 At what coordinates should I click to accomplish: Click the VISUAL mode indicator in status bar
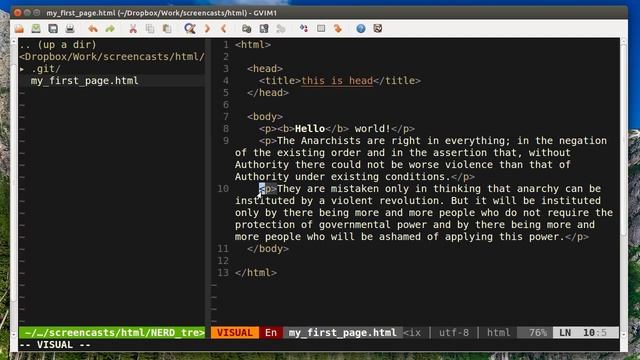click(x=235, y=333)
